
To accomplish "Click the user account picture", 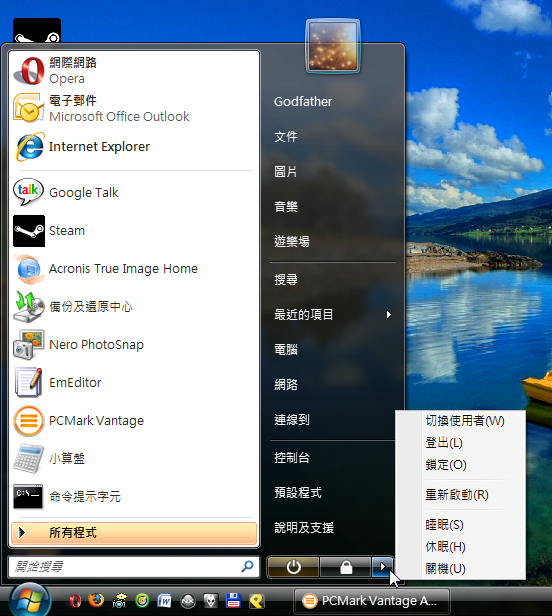I will [333, 46].
